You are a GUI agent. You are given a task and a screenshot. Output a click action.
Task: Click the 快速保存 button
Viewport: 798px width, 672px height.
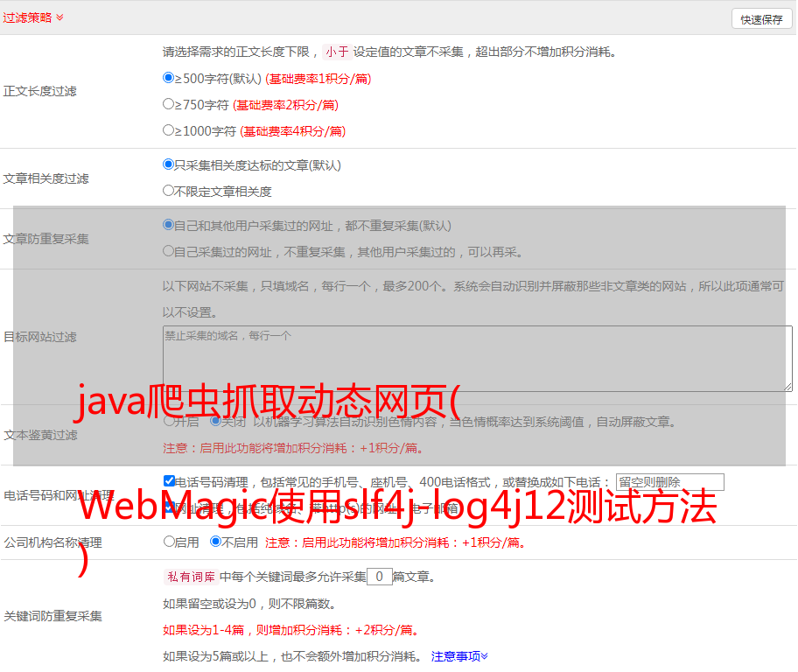762,19
